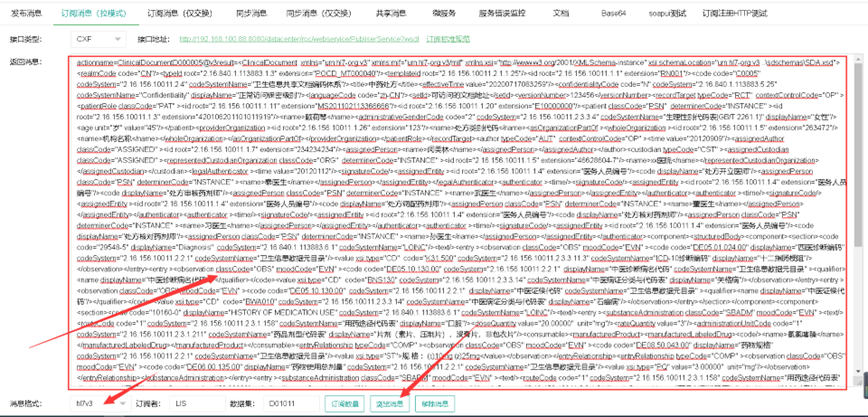Open the 订阅注册HTTP测试 tab
This screenshot has height=417, width=868.
735,13
